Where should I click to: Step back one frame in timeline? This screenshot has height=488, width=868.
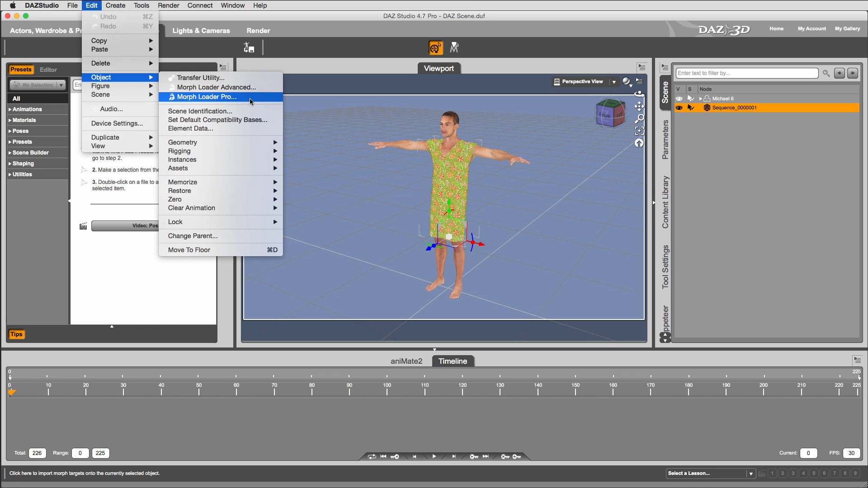(414, 456)
